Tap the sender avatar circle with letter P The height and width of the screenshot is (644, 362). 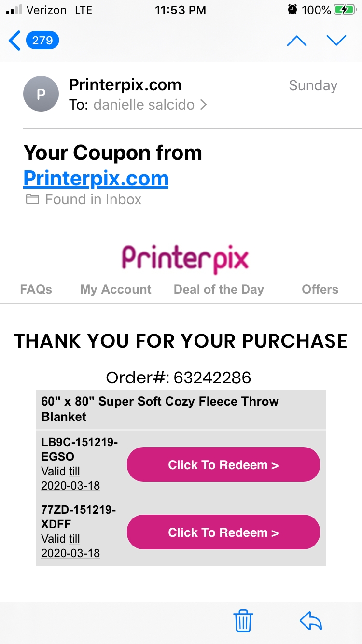[41, 94]
